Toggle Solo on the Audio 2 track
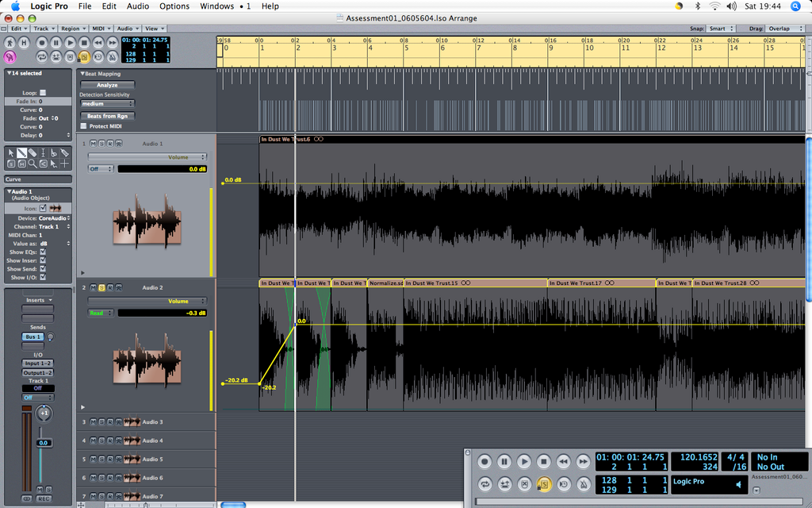 pyautogui.click(x=101, y=287)
